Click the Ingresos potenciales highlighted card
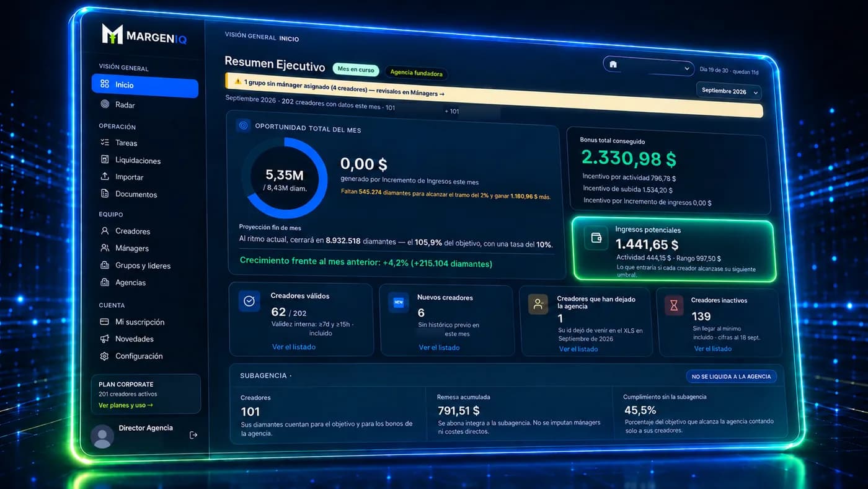The image size is (868, 489). click(673, 249)
